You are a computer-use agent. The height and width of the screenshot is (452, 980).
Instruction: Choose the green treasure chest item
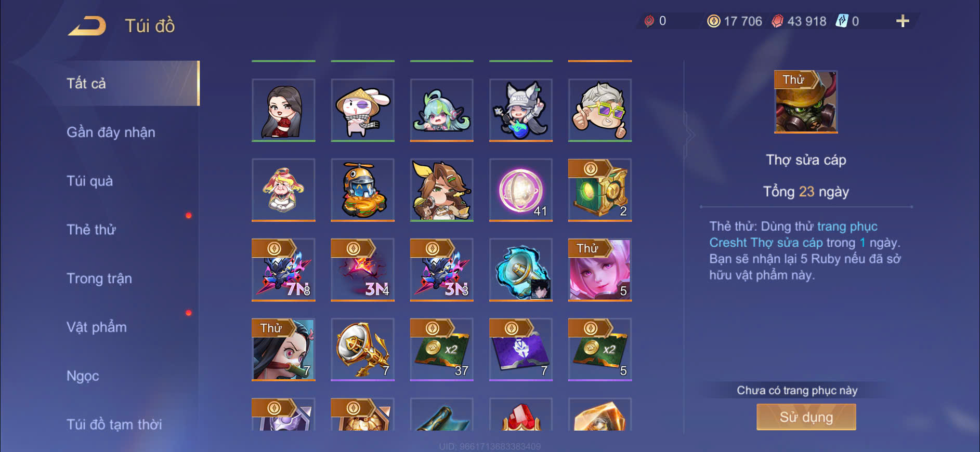(x=599, y=190)
